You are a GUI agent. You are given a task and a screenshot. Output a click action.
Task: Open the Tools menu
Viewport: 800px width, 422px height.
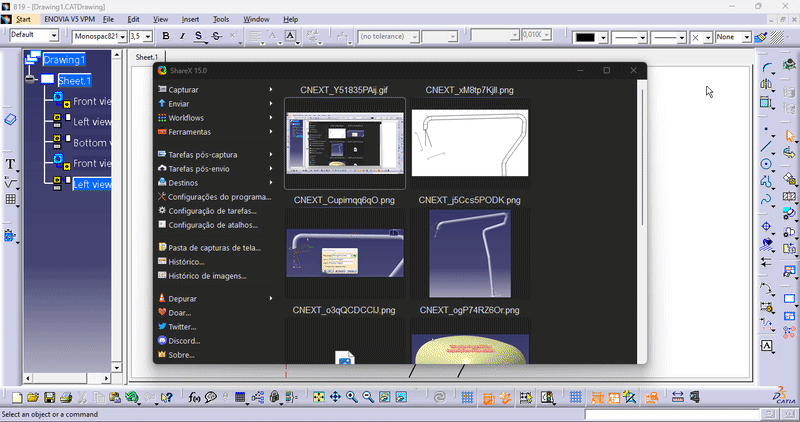[x=221, y=19]
